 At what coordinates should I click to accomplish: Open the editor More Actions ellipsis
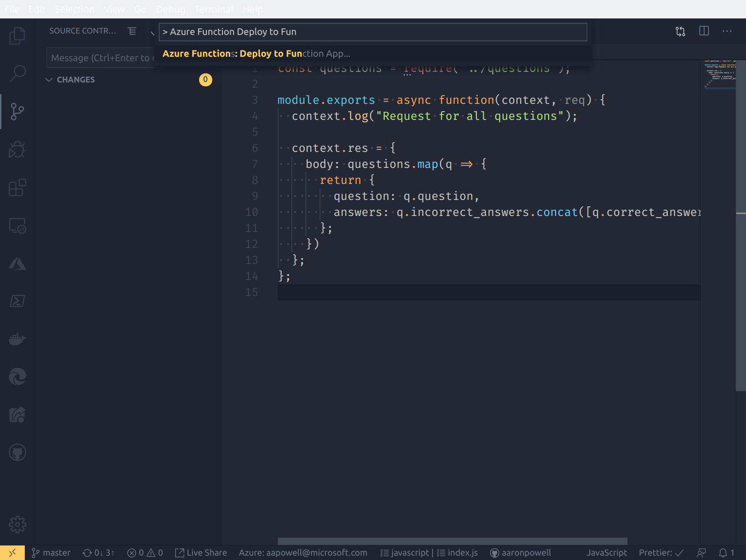click(x=727, y=31)
